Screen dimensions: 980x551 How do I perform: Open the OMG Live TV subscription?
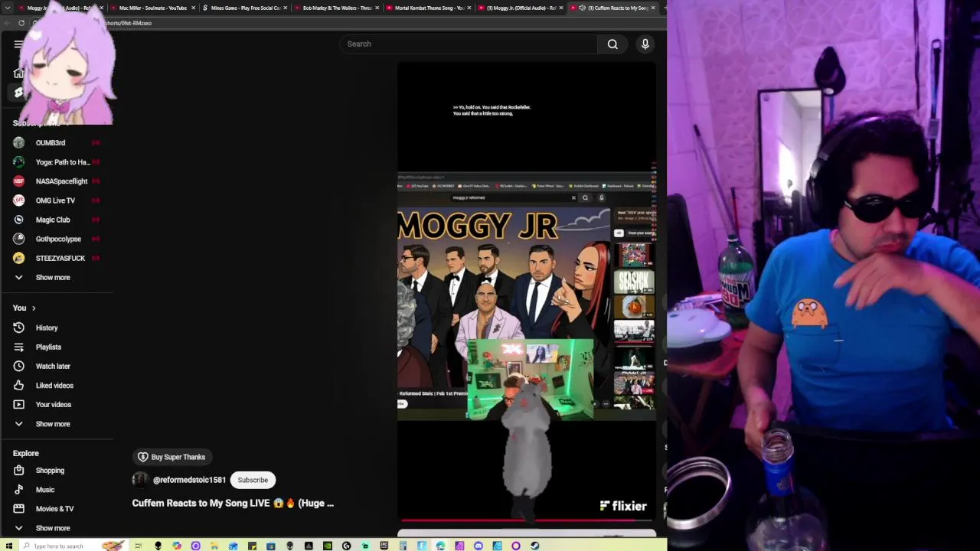(57, 200)
